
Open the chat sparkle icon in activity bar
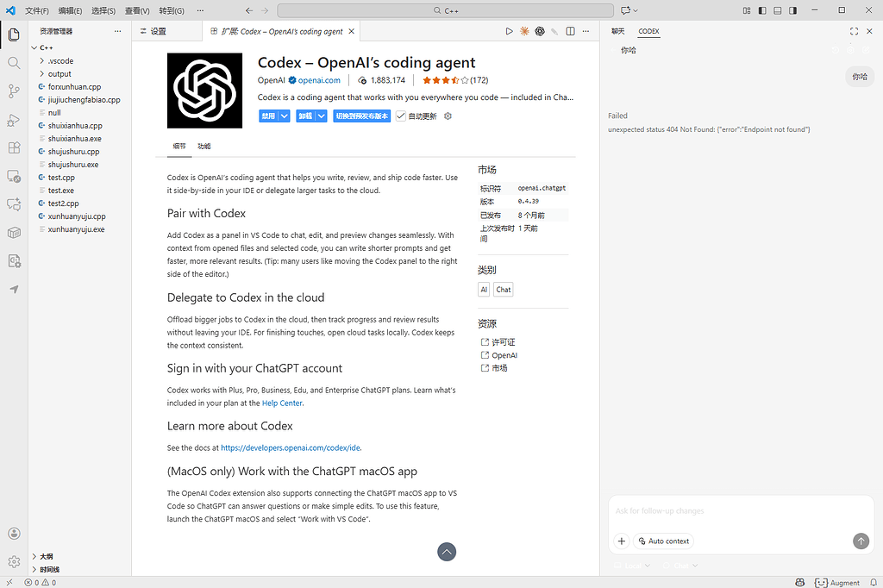14,204
